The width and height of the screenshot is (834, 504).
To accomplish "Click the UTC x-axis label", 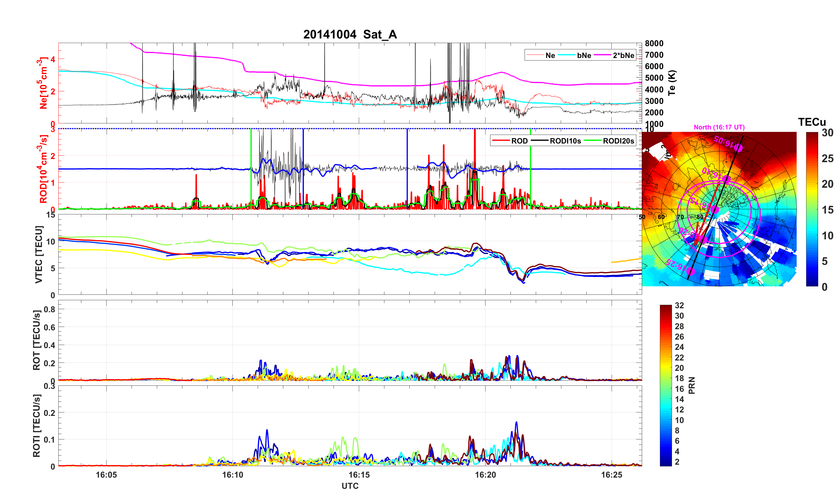I will 350,486.
